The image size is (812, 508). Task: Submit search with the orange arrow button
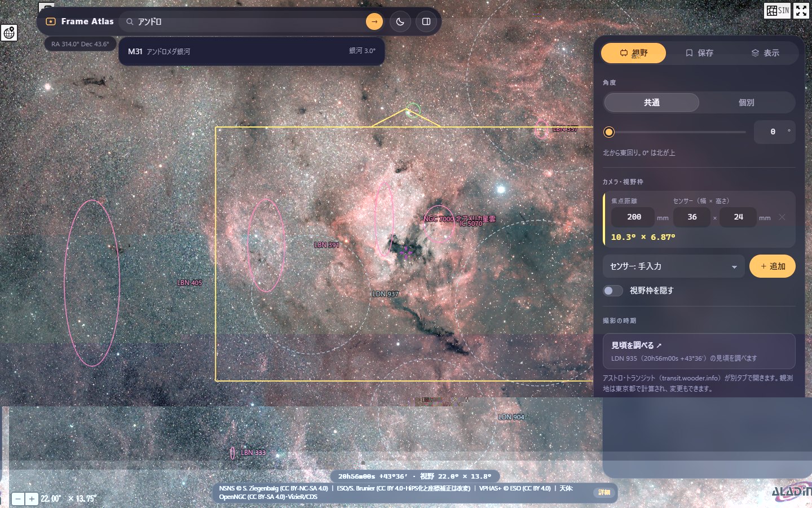(374, 21)
